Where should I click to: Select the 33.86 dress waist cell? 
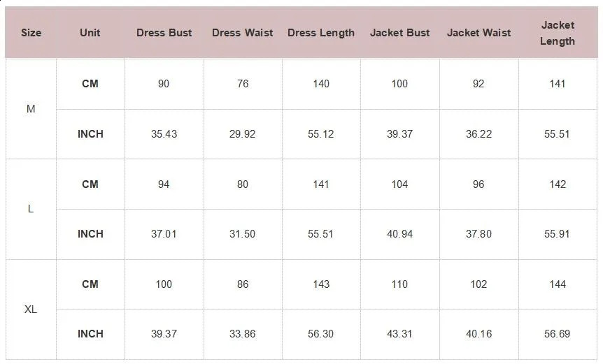click(x=243, y=334)
